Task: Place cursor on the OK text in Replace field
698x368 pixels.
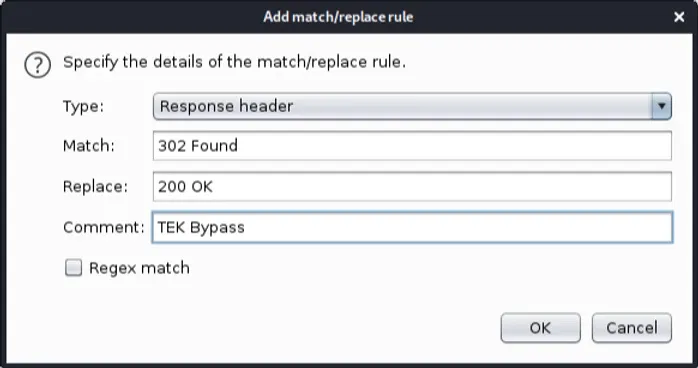Action: click(202, 186)
